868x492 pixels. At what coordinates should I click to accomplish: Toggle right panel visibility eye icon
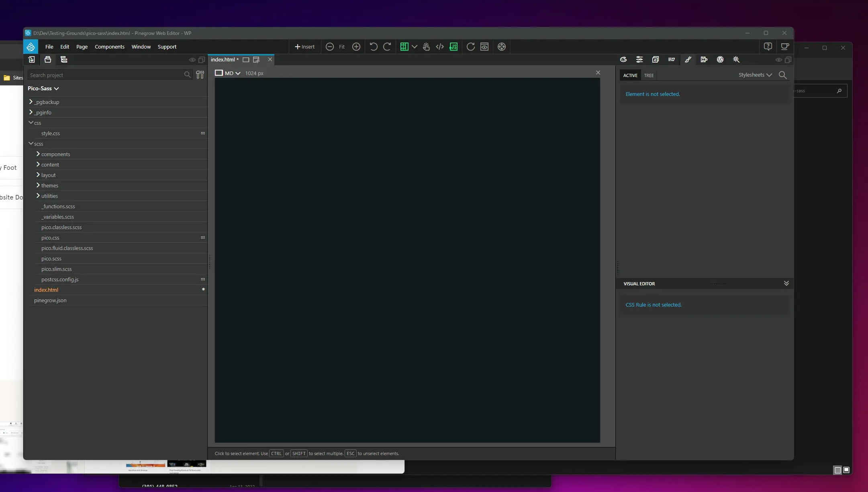pyautogui.click(x=778, y=60)
